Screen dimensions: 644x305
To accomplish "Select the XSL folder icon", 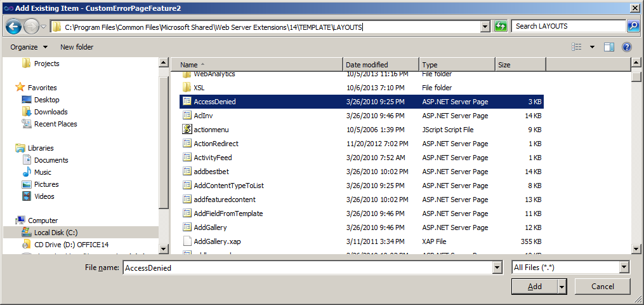I will [x=187, y=88].
